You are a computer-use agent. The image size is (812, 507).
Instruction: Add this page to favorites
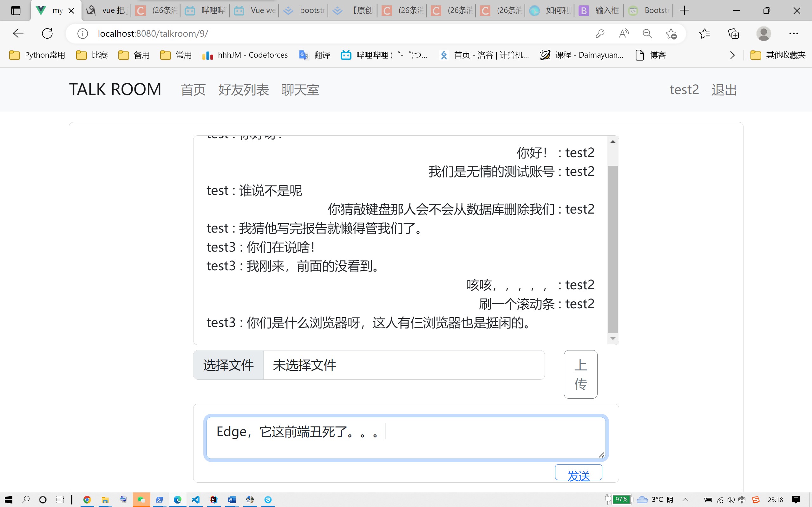671,34
